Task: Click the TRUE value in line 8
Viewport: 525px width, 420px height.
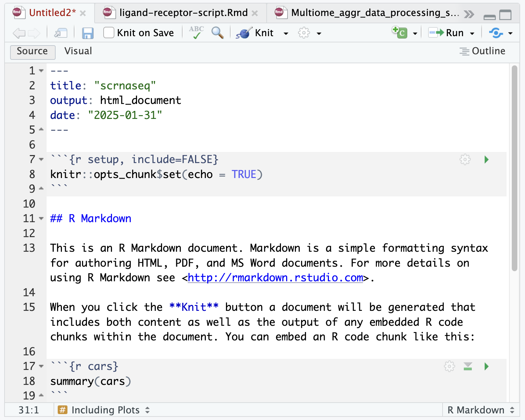Action: pos(244,174)
